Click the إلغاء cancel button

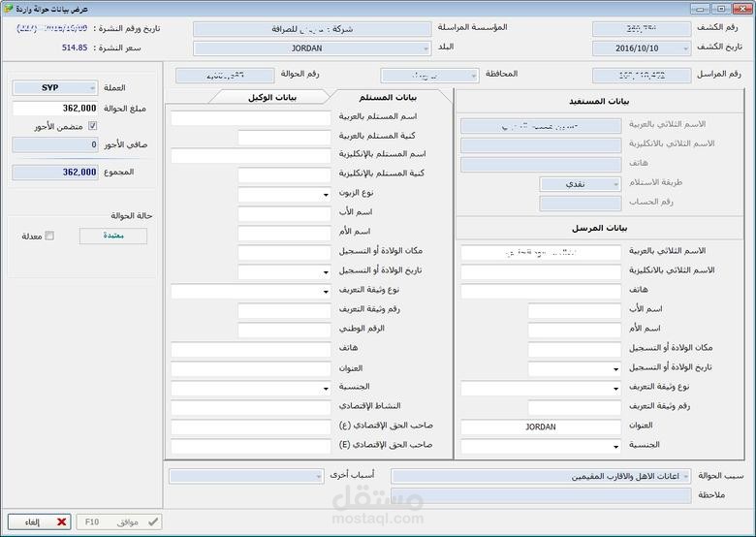click(x=40, y=521)
